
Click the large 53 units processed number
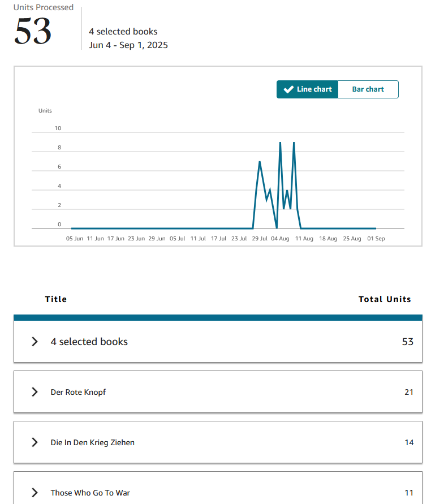(x=33, y=32)
